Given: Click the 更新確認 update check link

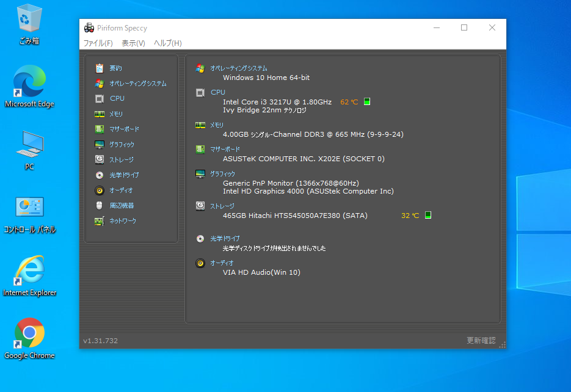Looking at the screenshot, I should click(x=481, y=340).
